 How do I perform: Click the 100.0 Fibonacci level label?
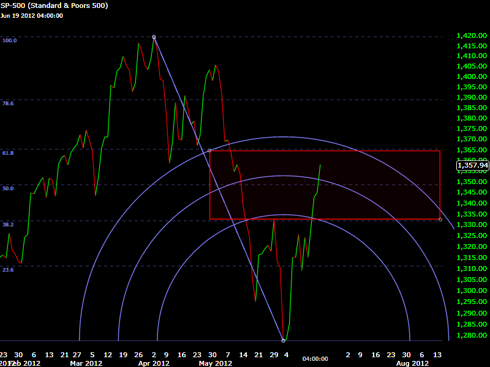[x=10, y=40]
